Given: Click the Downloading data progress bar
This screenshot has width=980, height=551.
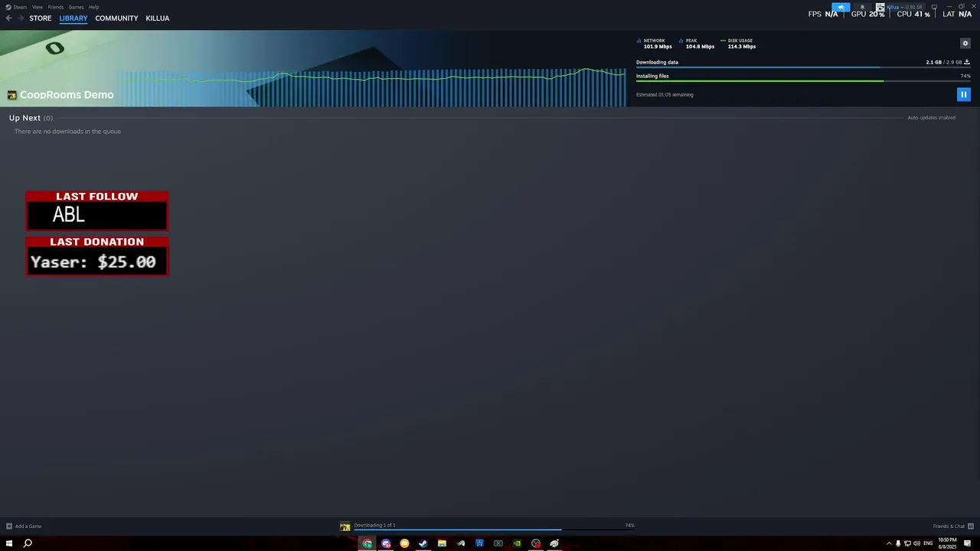Looking at the screenshot, I should (x=803, y=67).
